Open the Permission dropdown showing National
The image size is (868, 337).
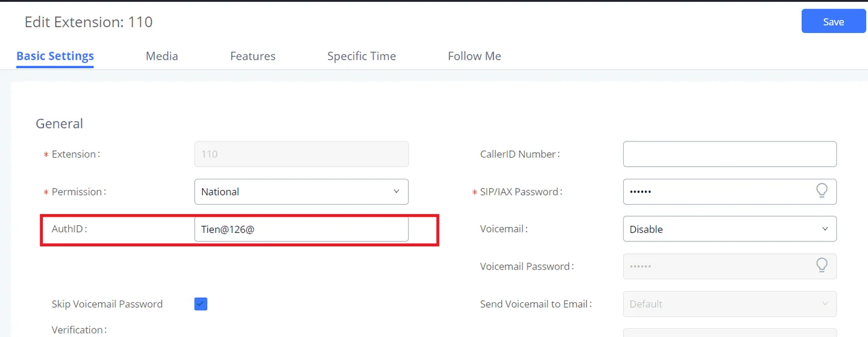[301, 192]
